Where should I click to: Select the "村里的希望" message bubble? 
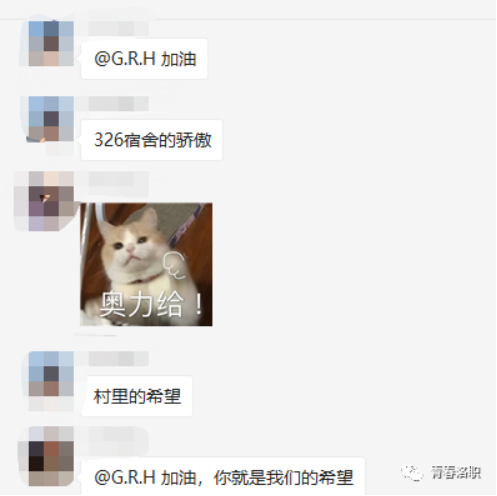(137, 396)
